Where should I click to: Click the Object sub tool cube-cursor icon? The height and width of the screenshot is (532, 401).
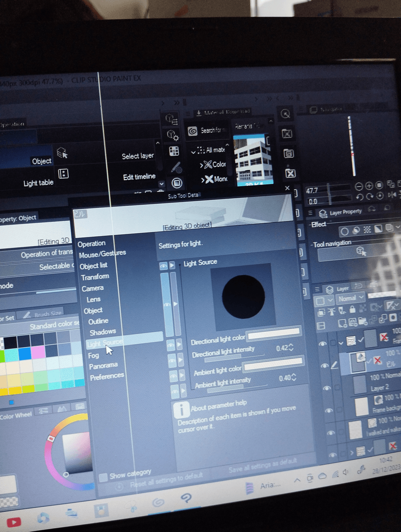(62, 153)
